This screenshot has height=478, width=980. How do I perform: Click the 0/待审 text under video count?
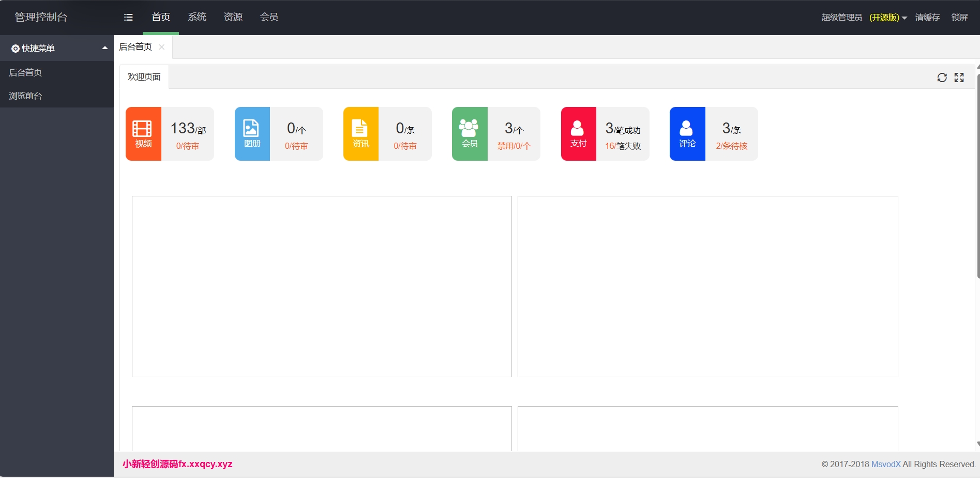(187, 146)
